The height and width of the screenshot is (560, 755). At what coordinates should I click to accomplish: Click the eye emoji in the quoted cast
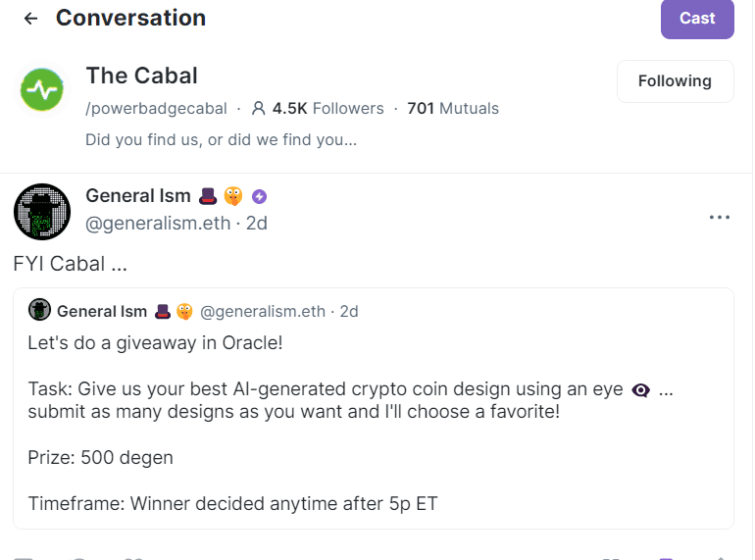pyautogui.click(x=641, y=390)
